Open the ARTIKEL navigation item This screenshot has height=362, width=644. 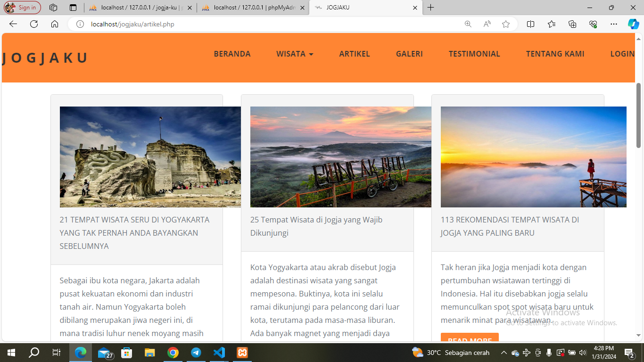click(x=355, y=54)
